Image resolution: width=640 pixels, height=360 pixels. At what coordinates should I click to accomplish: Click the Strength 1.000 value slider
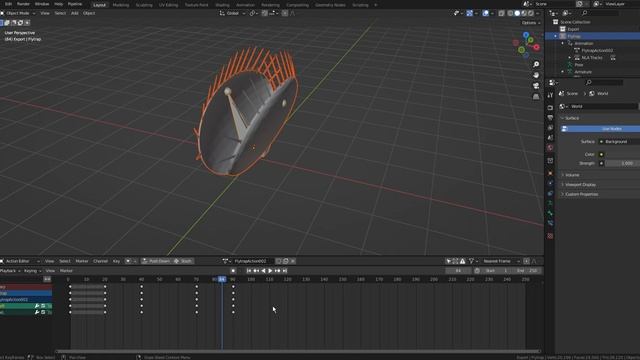tap(622, 163)
